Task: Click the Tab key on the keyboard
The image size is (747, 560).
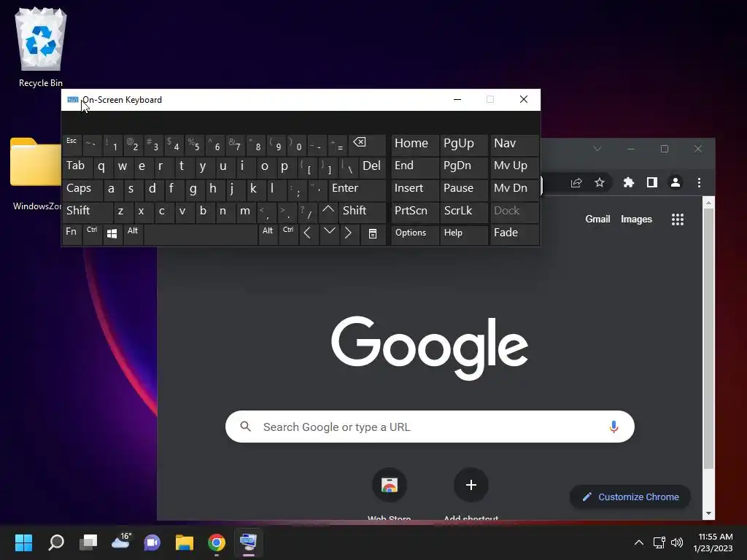Action: pyautogui.click(x=77, y=167)
